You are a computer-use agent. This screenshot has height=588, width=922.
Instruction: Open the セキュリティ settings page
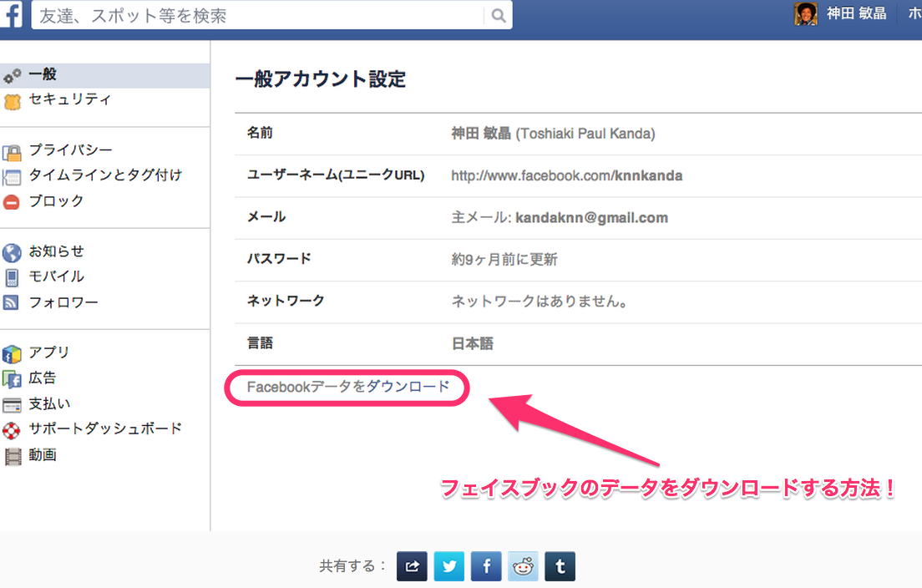pos(69,99)
